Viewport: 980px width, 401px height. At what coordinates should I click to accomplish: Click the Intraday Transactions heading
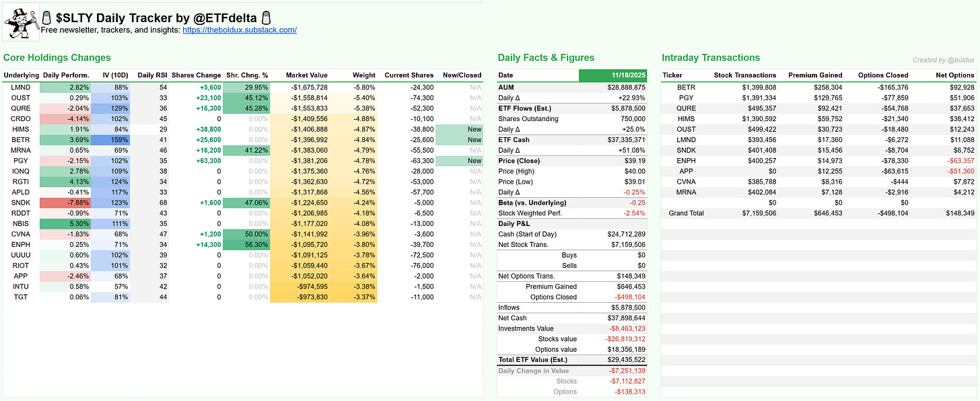(x=711, y=58)
